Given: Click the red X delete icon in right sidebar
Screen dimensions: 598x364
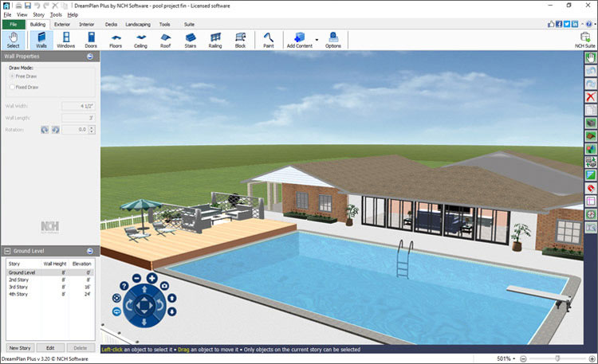Looking at the screenshot, I should pos(591,96).
